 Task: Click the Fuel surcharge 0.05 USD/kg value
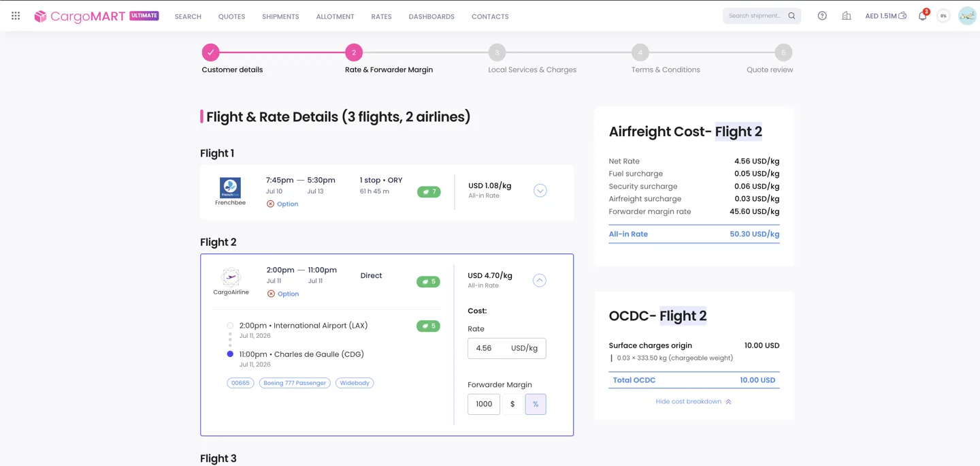tap(757, 174)
